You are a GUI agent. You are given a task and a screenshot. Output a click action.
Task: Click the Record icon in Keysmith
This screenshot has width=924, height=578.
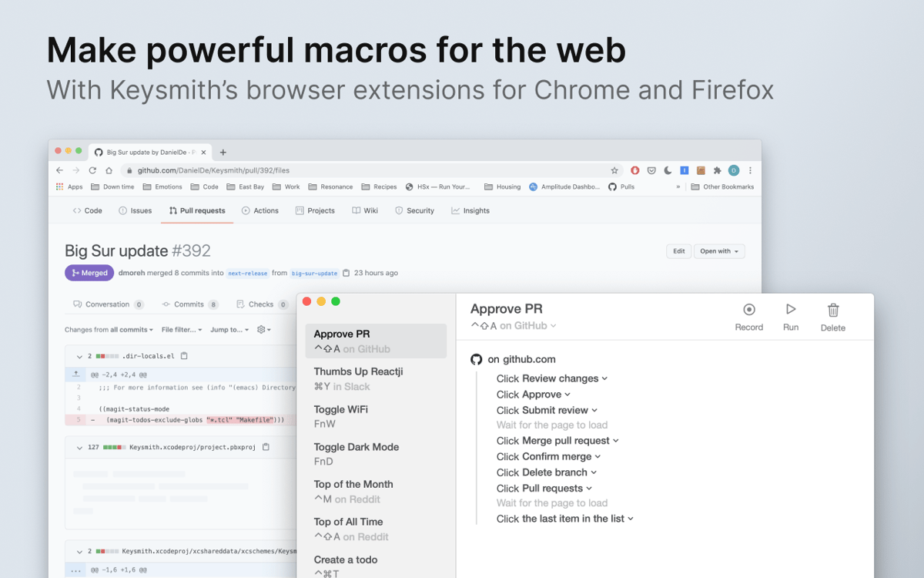pyautogui.click(x=748, y=311)
